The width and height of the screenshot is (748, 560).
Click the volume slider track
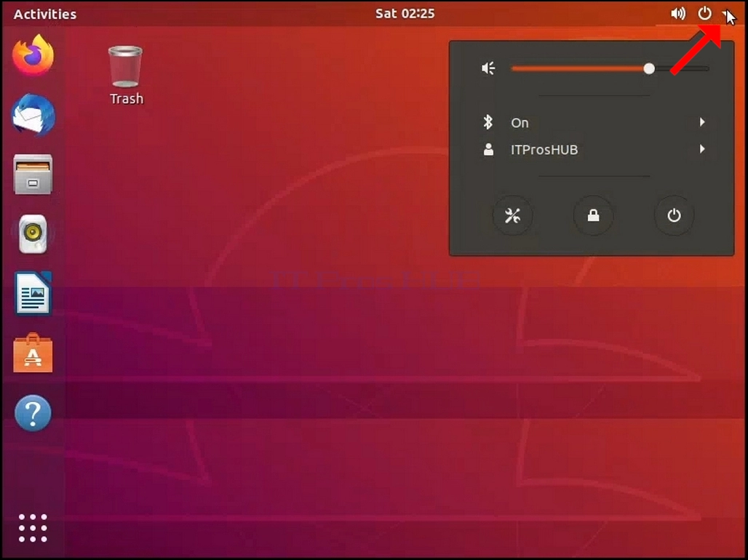(x=610, y=68)
